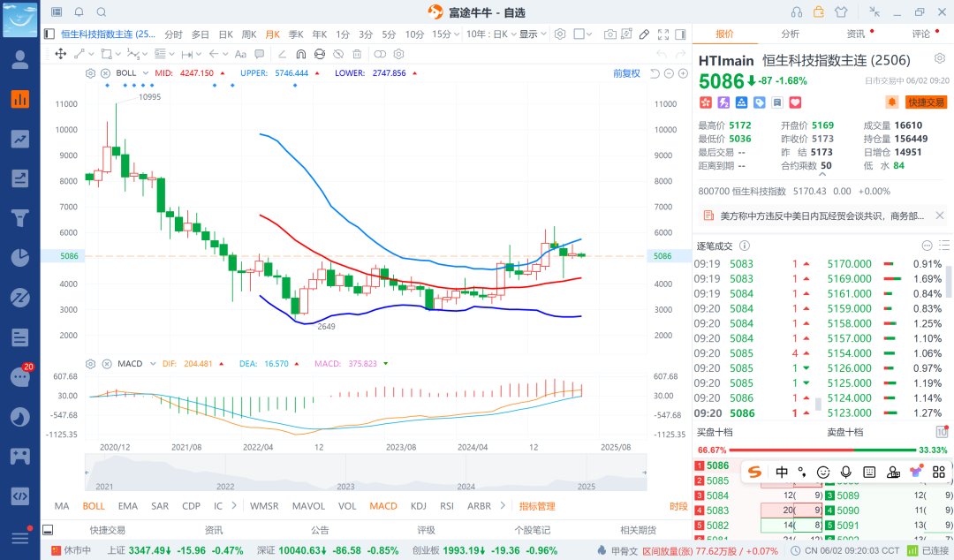
Task: Open the orange quotes chart icon in sidebar
Action: (20, 99)
